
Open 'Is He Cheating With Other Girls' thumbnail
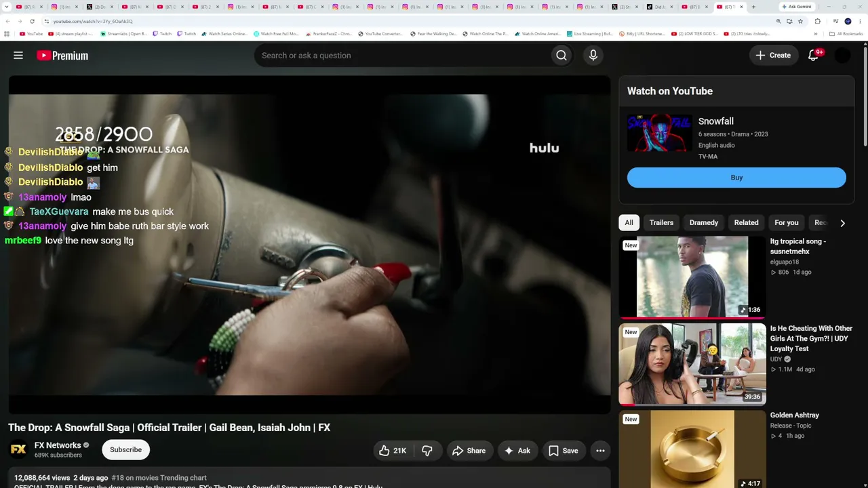point(692,364)
